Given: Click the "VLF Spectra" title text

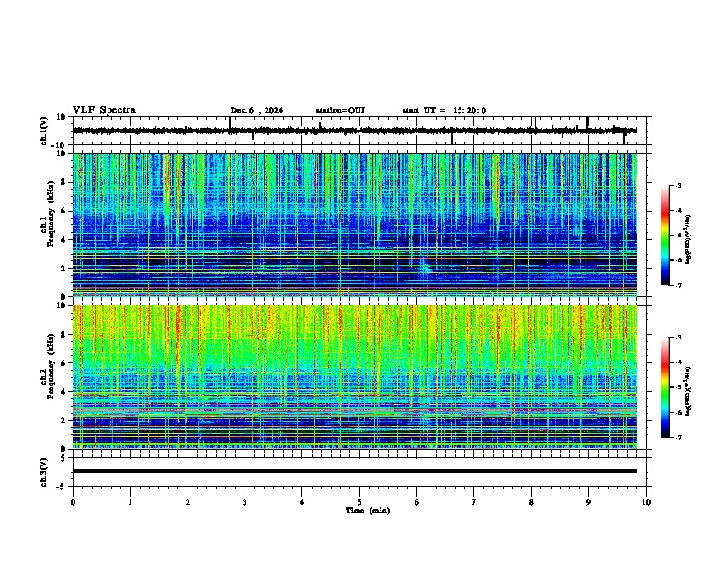Looking at the screenshot, I should point(104,110).
